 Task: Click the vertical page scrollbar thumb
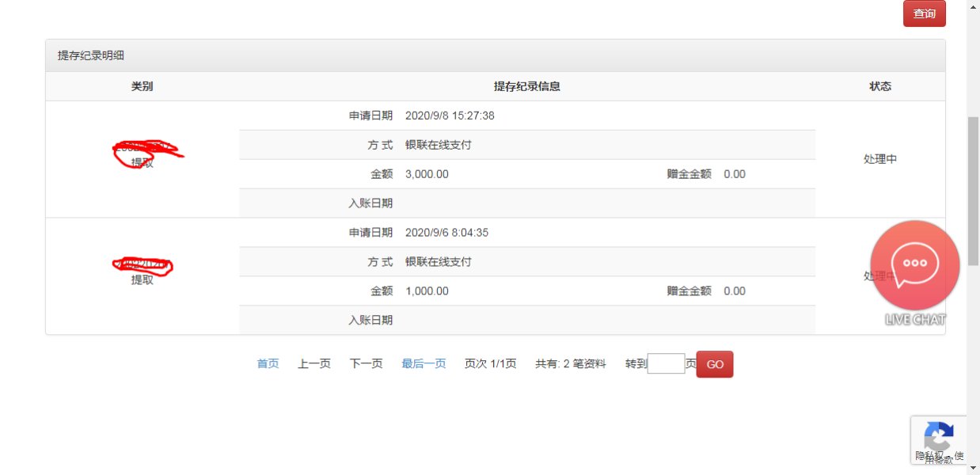[x=973, y=190]
